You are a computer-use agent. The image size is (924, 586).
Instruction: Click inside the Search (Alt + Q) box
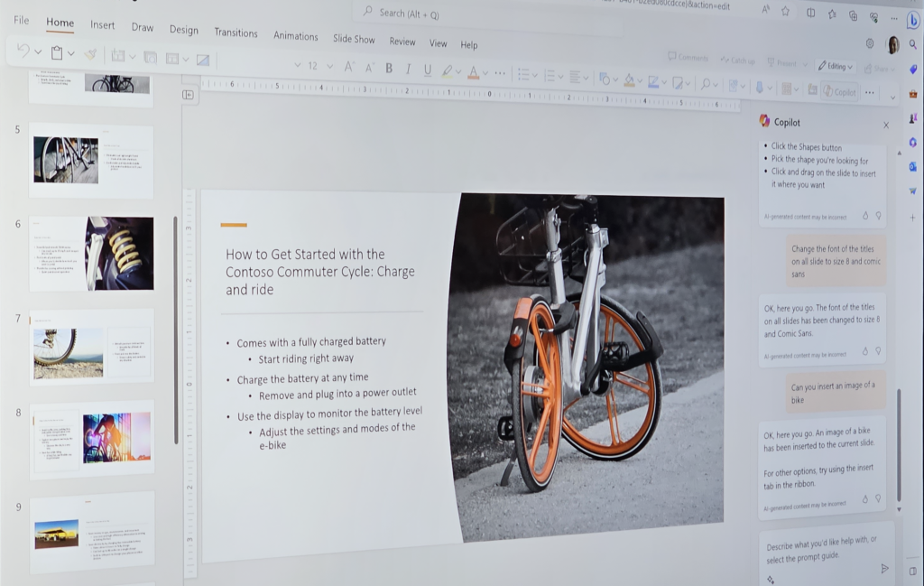coord(489,16)
